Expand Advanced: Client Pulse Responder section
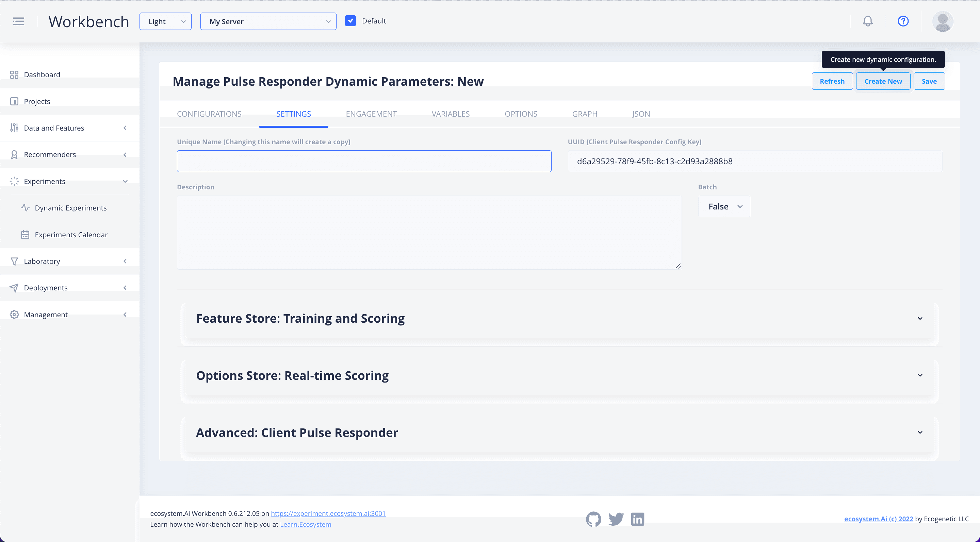Image resolution: width=980 pixels, height=542 pixels. click(559, 433)
